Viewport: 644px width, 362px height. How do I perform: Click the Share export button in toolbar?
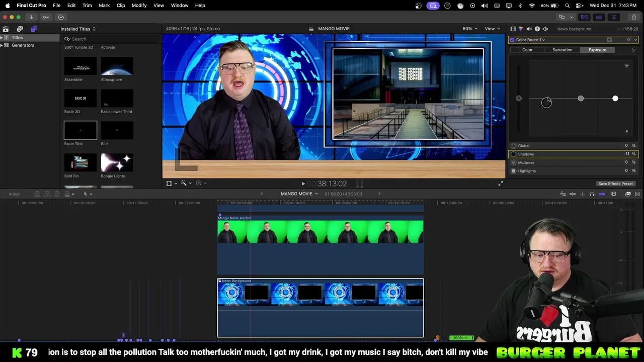pos(633,17)
